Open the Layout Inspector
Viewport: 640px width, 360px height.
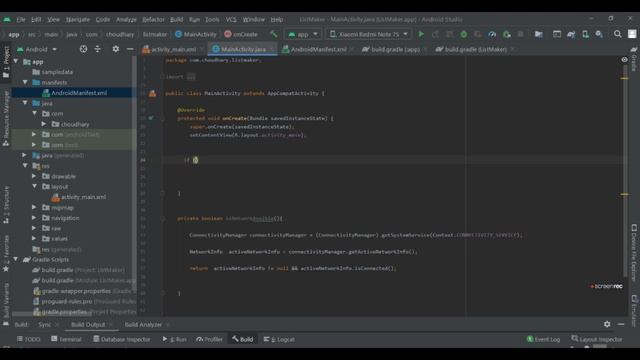(597, 339)
